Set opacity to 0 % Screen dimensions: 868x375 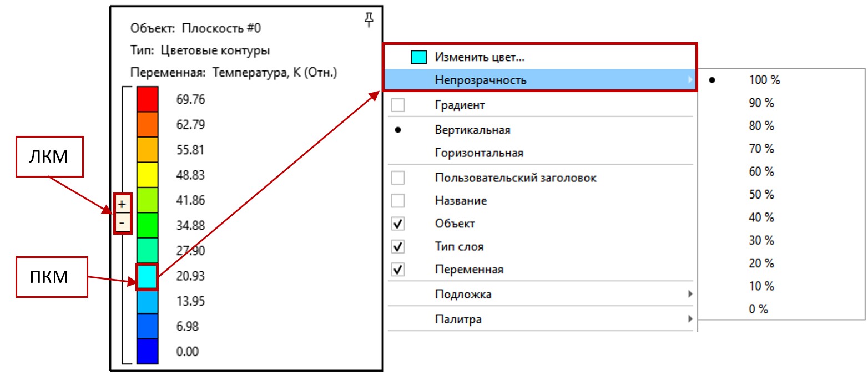pos(758,310)
